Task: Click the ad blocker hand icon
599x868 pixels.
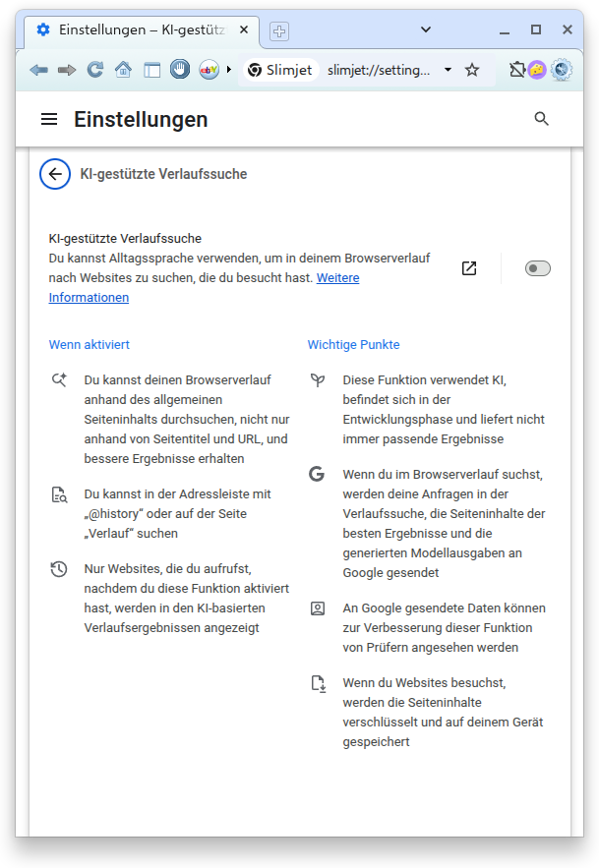Action: click(180, 69)
